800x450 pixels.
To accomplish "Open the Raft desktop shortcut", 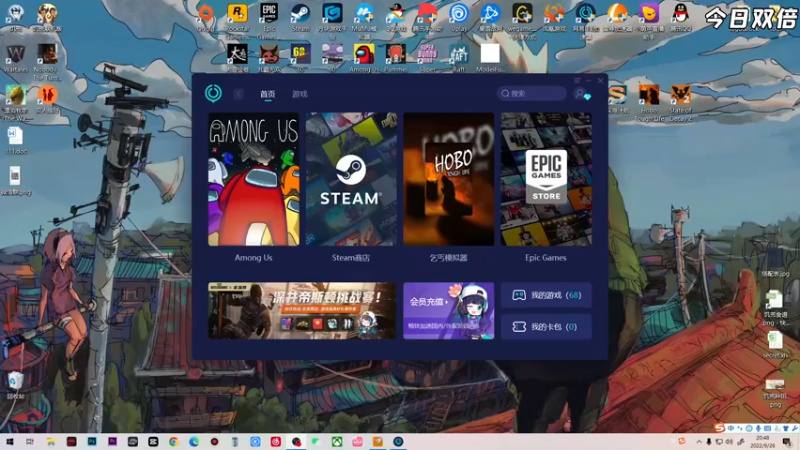I will click(459, 58).
